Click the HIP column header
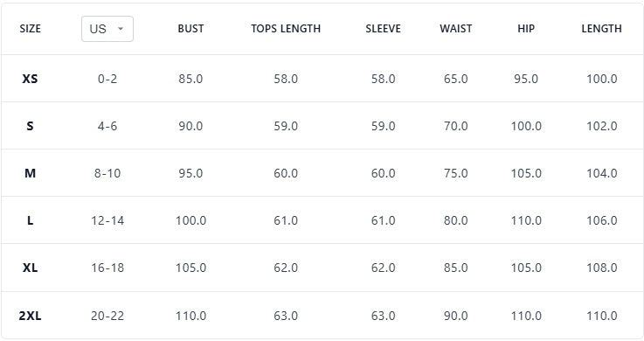This screenshot has height=341, width=644. [x=526, y=29]
